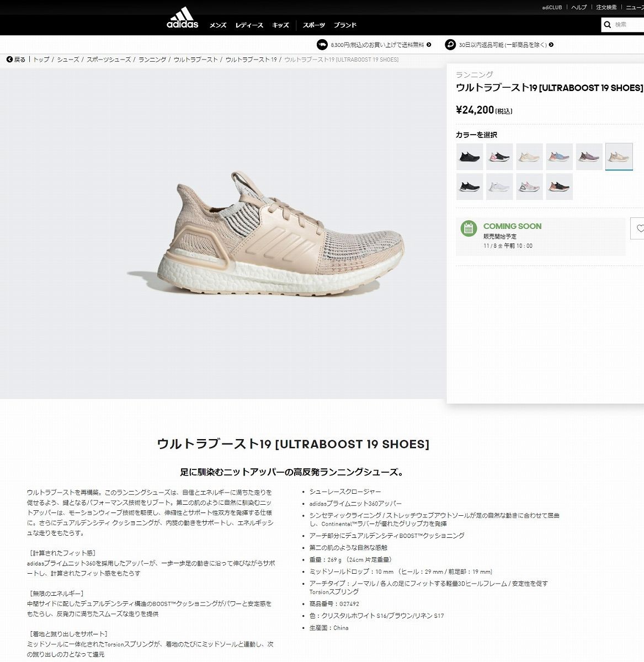Select the white shoe color swatch
This screenshot has height=662, width=644.
click(499, 186)
